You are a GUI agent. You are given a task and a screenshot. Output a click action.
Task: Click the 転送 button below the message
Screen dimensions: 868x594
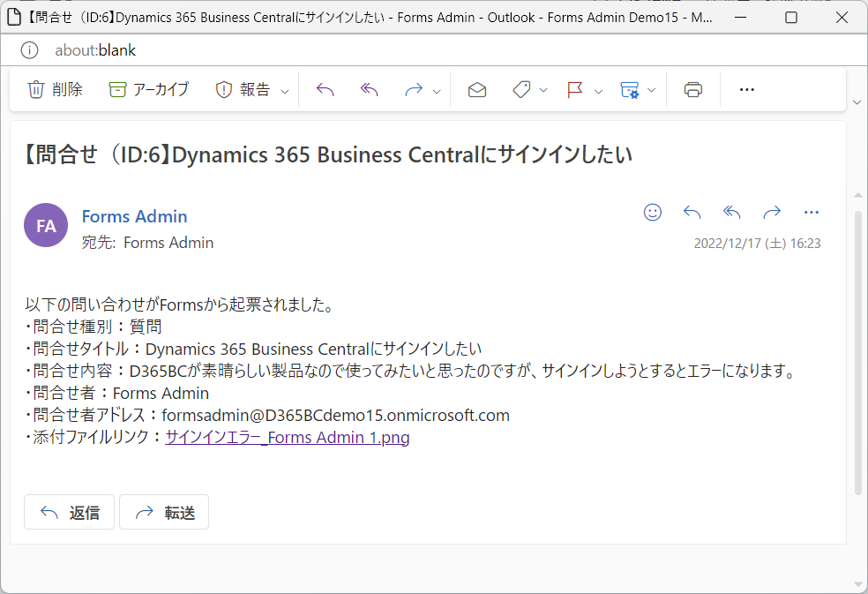pyautogui.click(x=164, y=512)
